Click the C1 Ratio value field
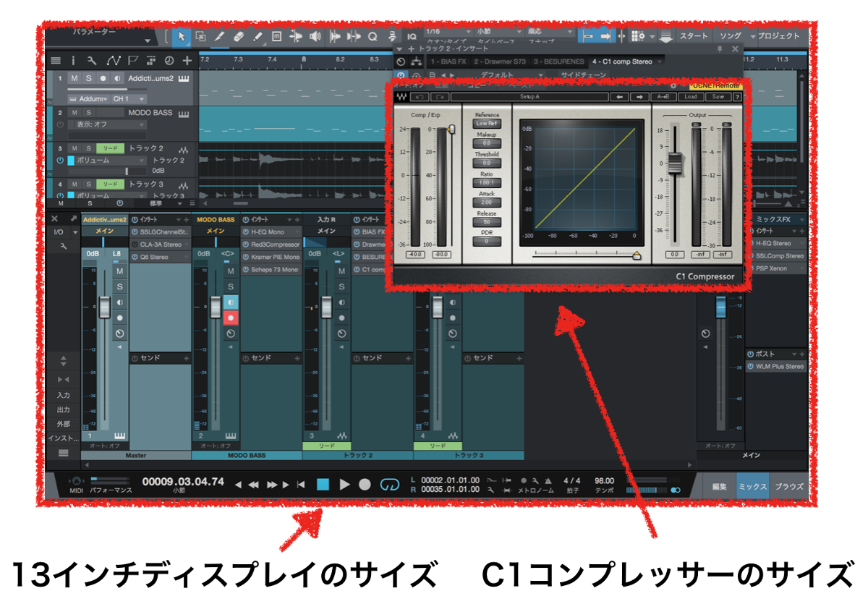868x604 pixels. pos(487,183)
